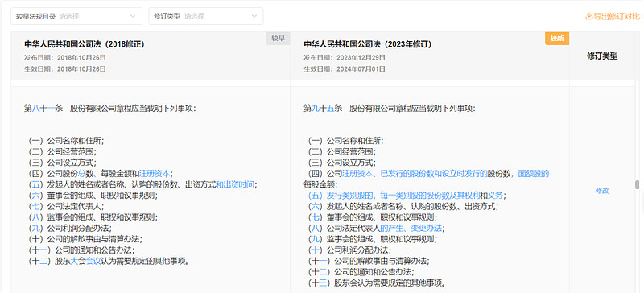Open the 较早法规目录 dropdown
This screenshot has height=293, width=644.
click(76, 16)
